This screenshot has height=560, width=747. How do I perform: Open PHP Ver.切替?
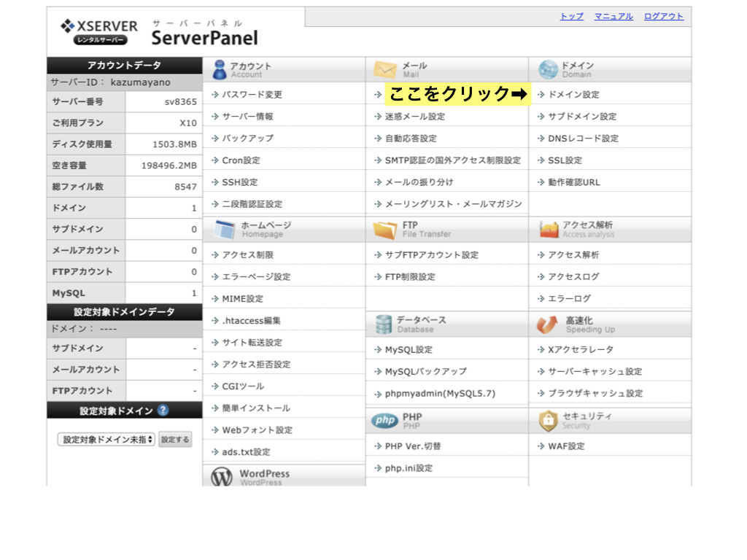[413, 447]
